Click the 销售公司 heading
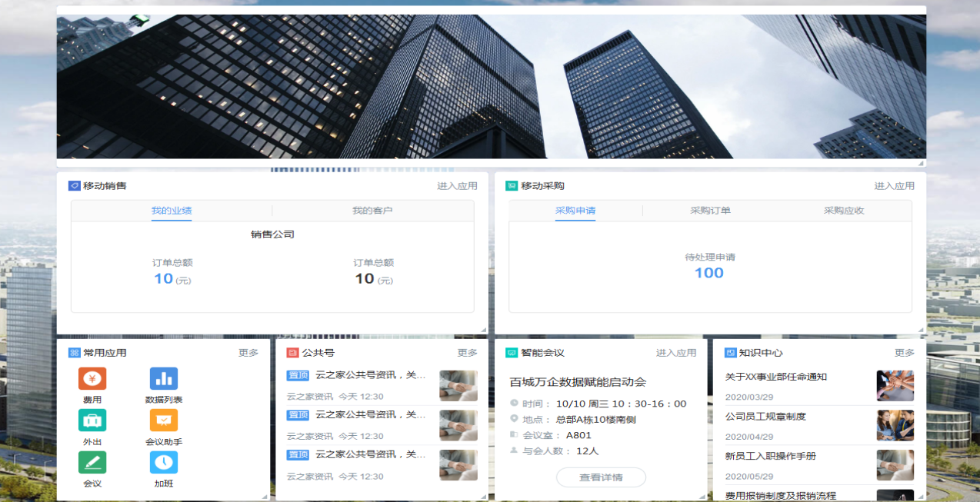 tap(272, 234)
